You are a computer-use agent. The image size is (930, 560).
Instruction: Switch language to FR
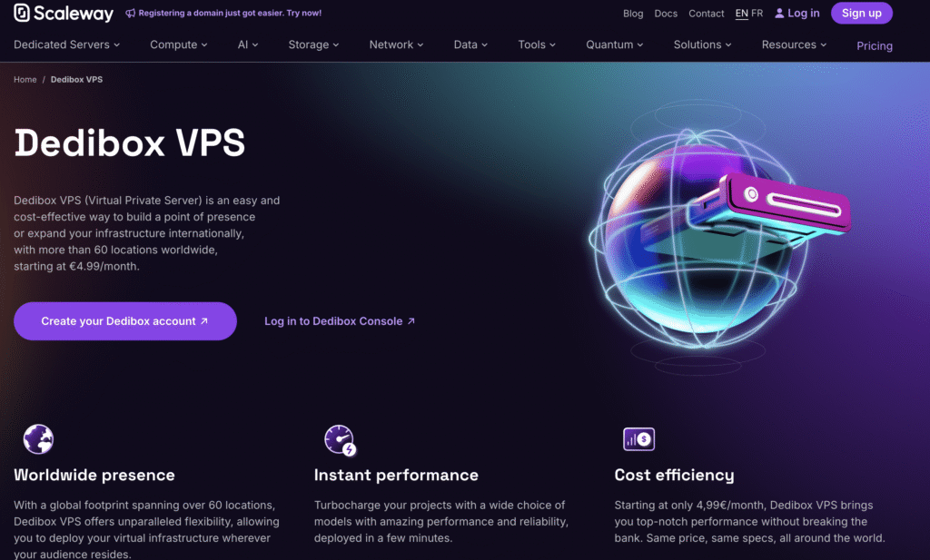tap(759, 13)
